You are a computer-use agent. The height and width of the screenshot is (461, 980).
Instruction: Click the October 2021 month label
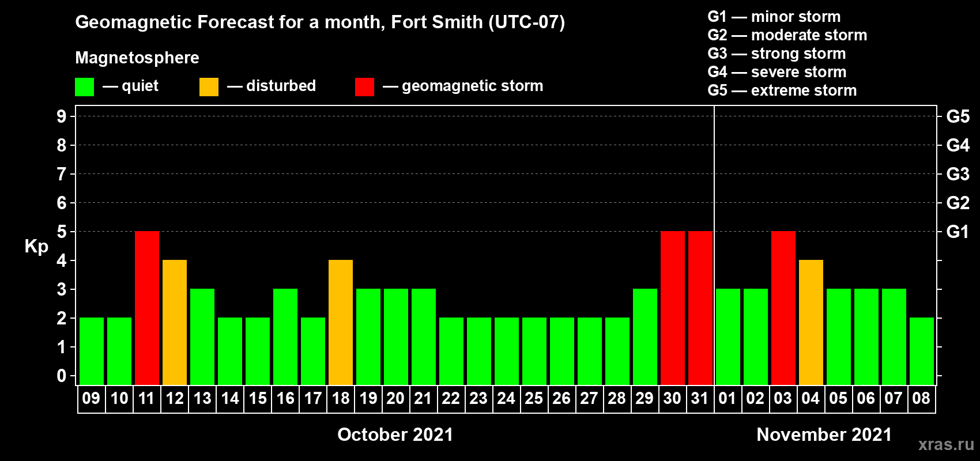click(395, 434)
